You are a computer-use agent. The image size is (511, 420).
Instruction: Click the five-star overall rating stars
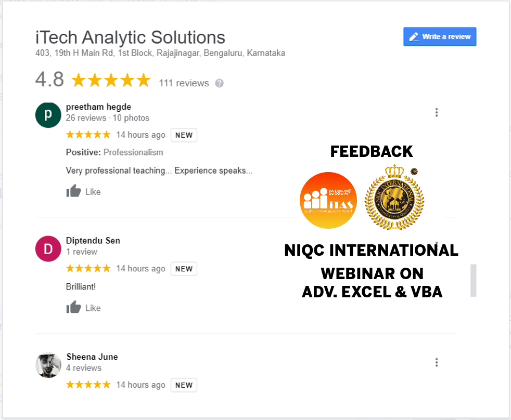pos(110,81)
